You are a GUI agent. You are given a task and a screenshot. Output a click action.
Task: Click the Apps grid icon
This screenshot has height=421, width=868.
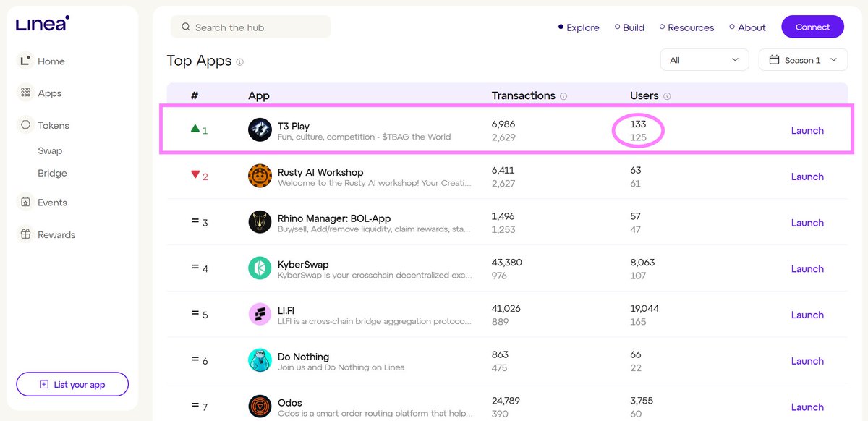click(25, 93)
